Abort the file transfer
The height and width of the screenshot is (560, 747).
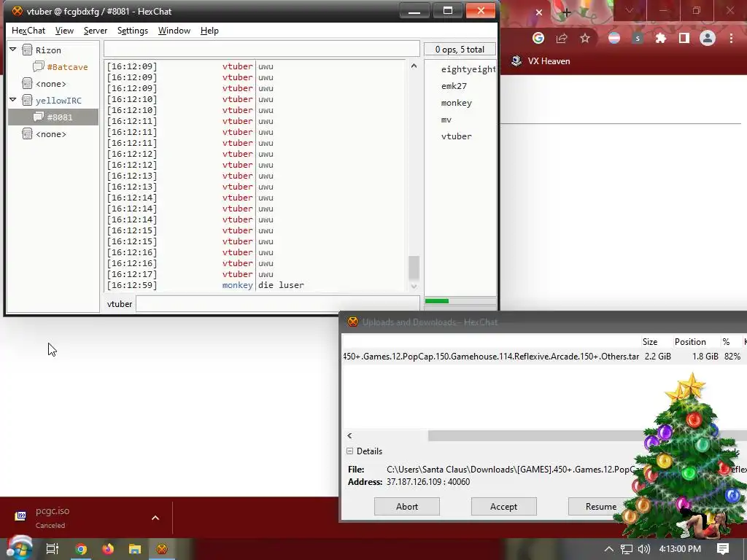407,507
